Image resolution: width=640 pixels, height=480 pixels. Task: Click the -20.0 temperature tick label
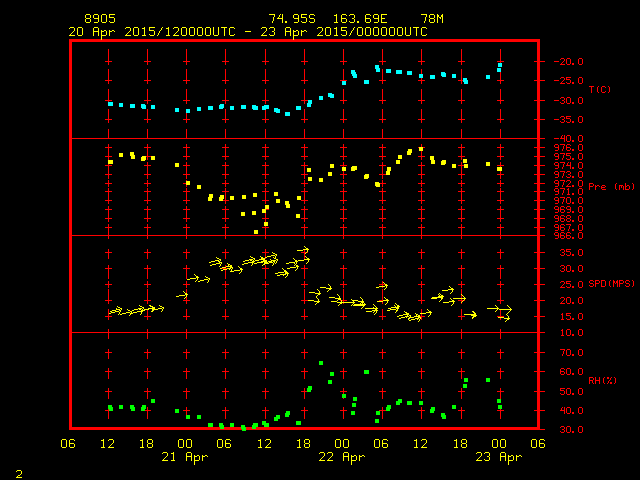[568, 62]
